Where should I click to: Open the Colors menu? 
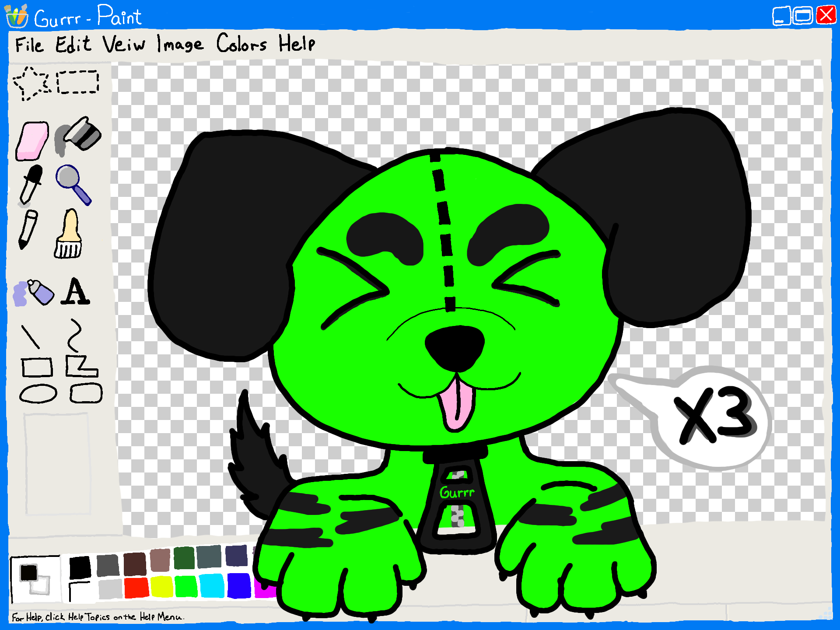click(241, 44)
